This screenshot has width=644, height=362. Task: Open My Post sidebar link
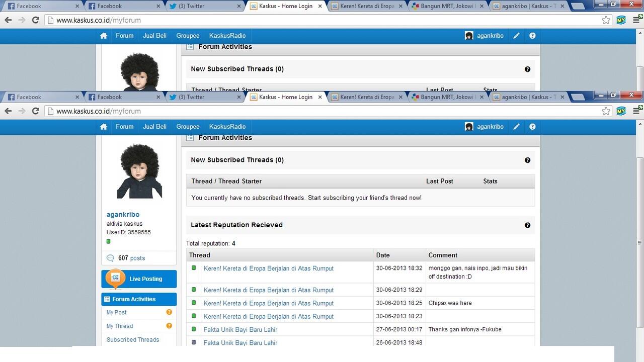click(x=116, y=312)
